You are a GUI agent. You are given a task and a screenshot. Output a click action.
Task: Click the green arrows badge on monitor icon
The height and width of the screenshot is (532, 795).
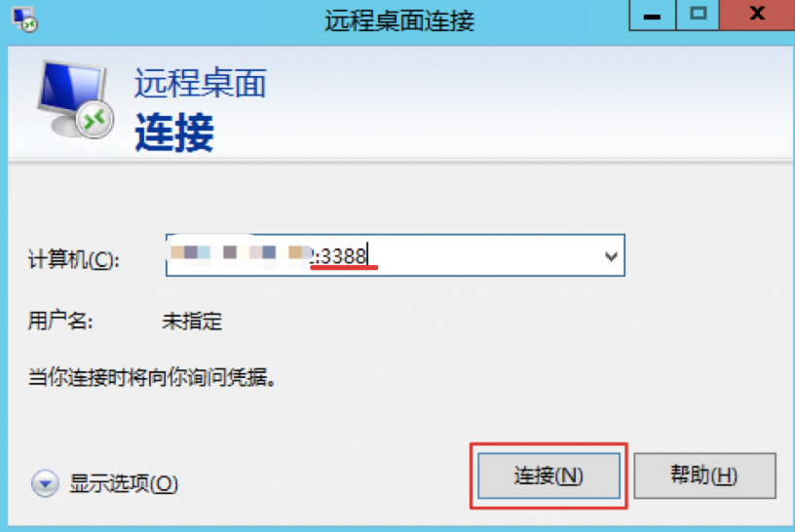tap(95, 120)
